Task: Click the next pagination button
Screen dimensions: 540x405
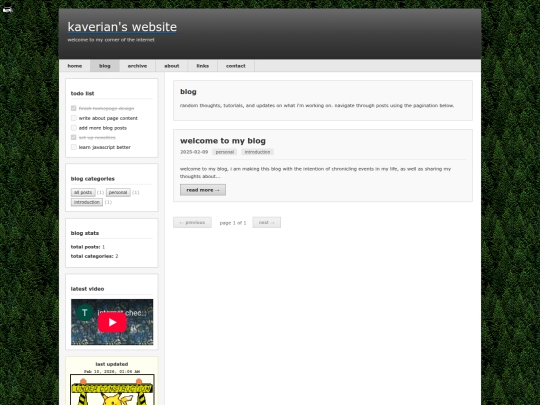Action: (267, 222)
